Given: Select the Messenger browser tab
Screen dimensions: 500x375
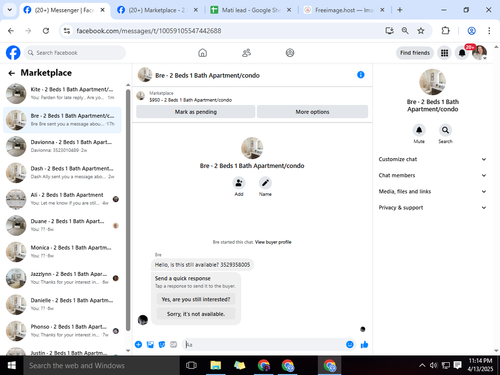Looking at the screenshot, I should point(64,10).
